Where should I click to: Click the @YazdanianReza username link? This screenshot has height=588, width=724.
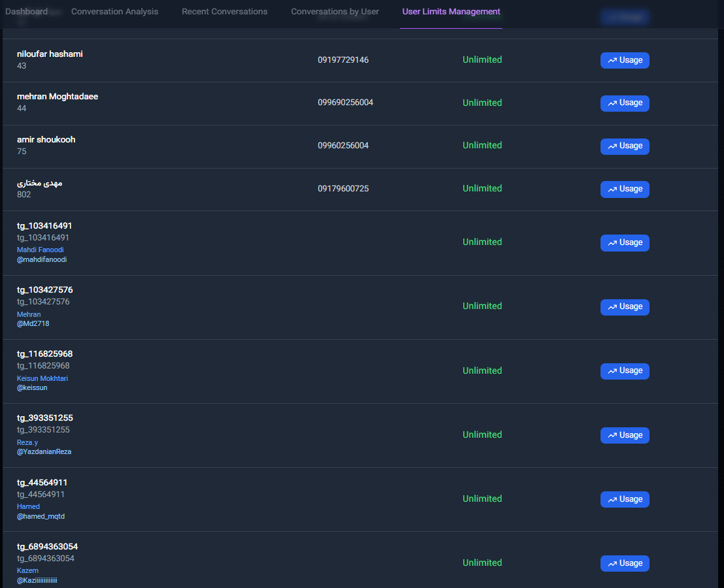(44, 451)
